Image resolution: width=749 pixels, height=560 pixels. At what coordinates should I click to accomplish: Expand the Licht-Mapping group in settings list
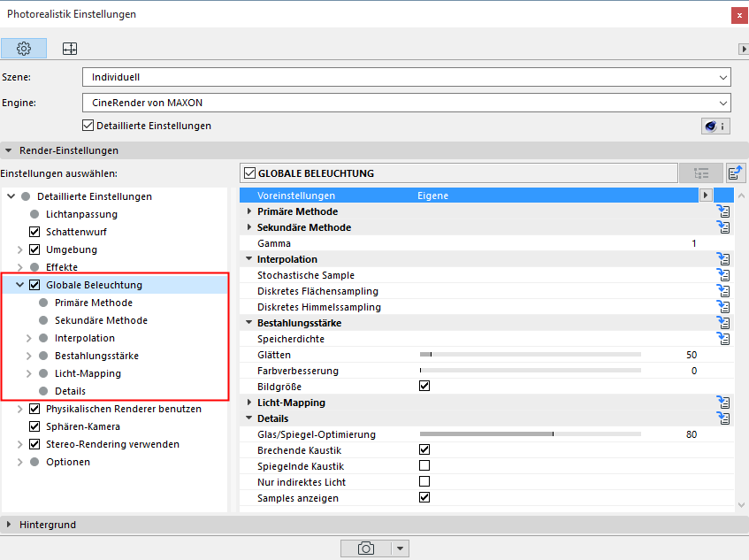pos(248,403)
